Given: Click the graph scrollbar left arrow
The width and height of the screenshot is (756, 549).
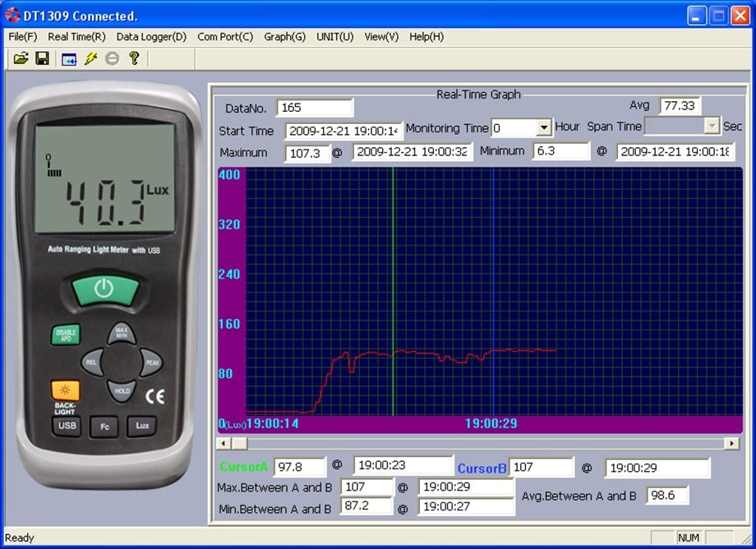Looking at the screenshot, I should (x=224, y=444).
